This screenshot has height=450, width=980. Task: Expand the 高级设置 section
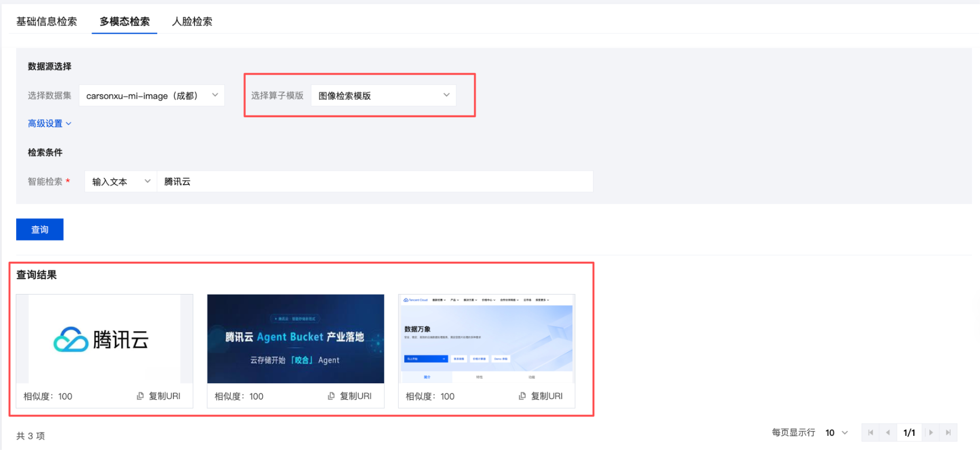49,123
